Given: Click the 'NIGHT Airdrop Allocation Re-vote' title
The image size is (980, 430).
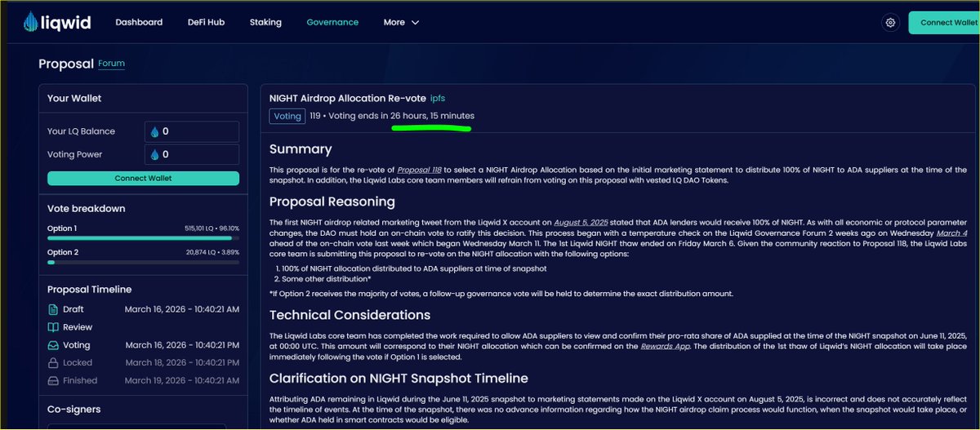Looking at the screenshot, I should [347, 98].
